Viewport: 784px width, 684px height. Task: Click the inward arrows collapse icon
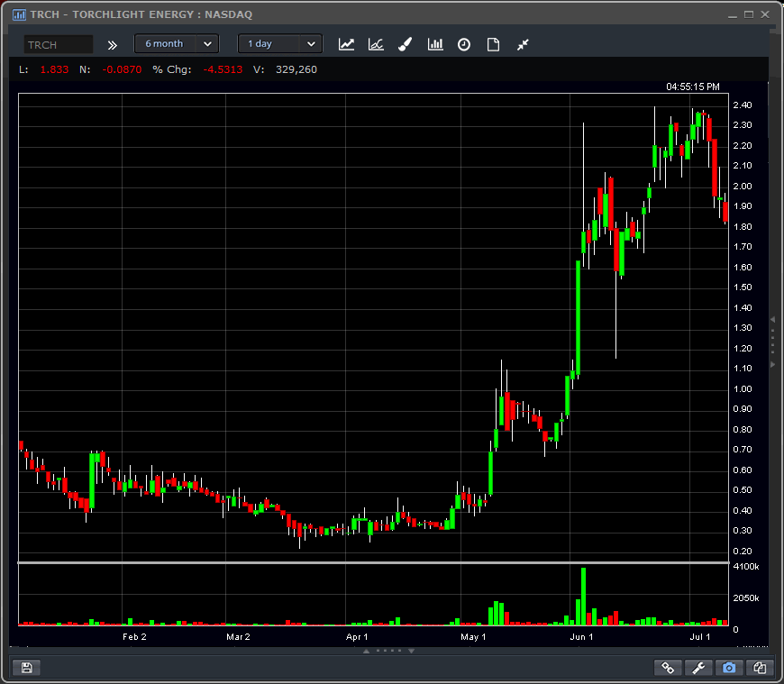pos(523,44)
